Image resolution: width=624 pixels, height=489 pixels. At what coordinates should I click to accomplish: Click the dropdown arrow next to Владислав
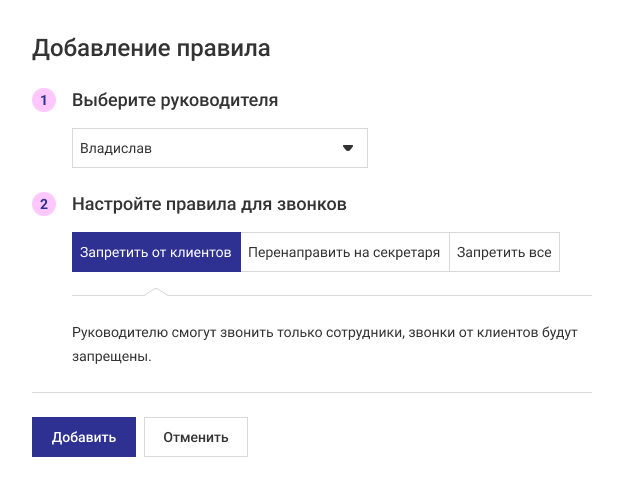click(348, 148)
